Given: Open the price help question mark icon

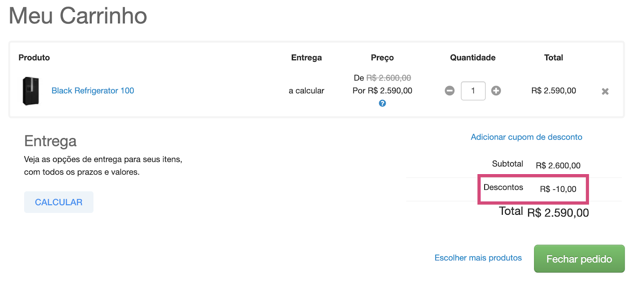Looking at the screenshot, I should [382, 103].
